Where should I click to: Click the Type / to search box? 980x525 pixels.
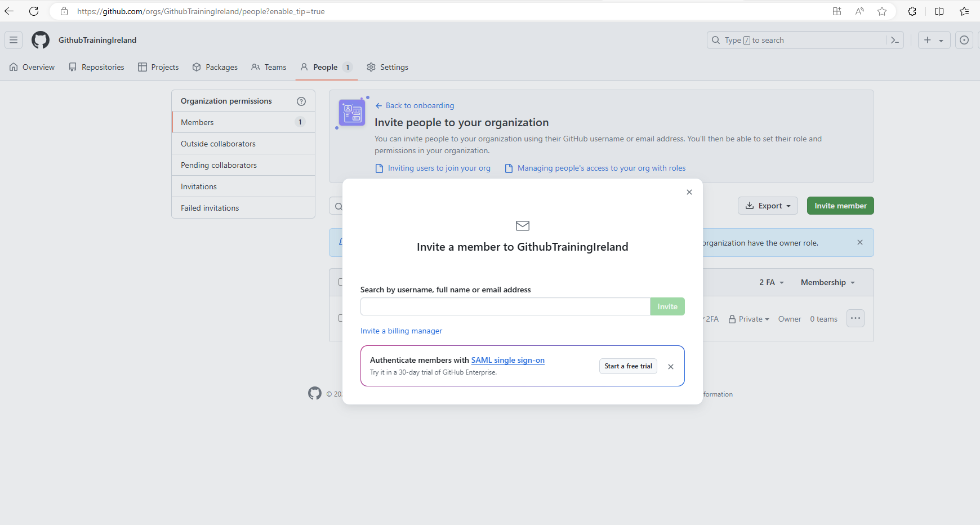click(x=796, y=40)
